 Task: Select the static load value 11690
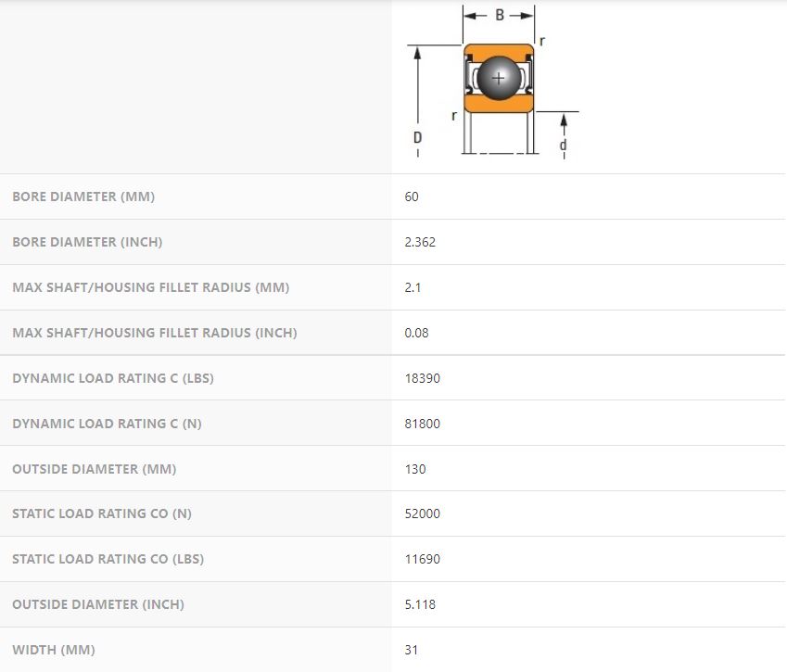point(422,559)
